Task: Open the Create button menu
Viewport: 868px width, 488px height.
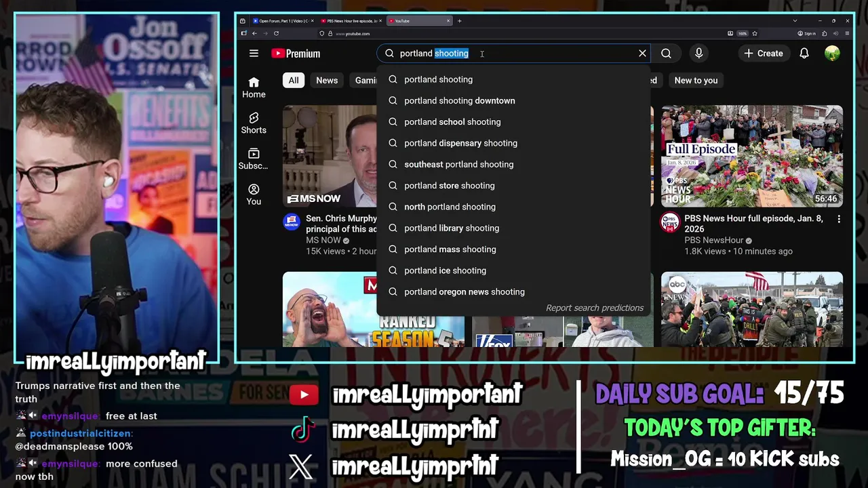Action: tap(763, 54)
